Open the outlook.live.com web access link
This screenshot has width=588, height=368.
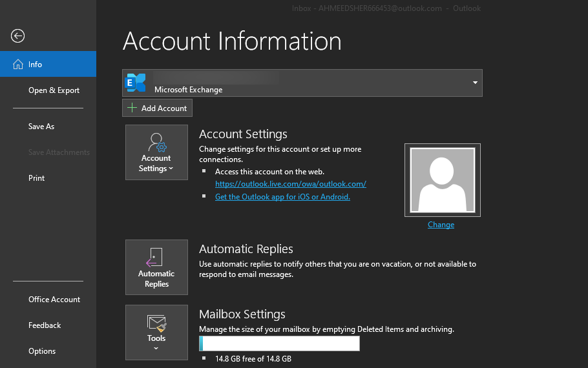point(291,184)
